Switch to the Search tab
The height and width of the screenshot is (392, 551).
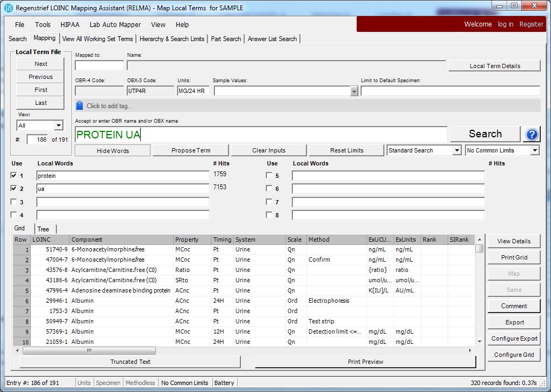coord(17,39)
